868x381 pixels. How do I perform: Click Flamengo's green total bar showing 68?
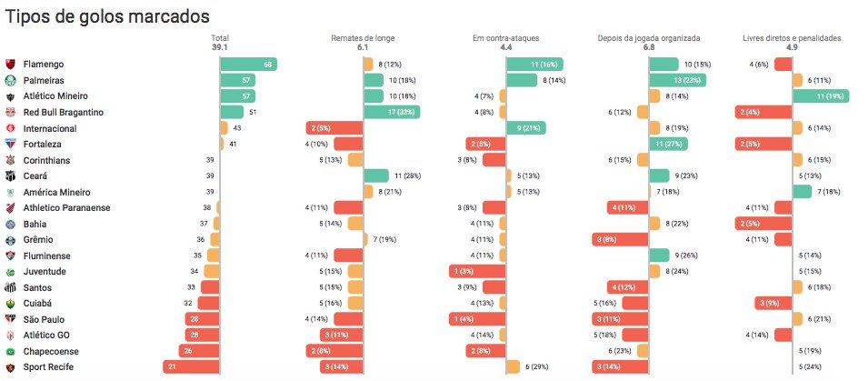[x=248, y=65]
